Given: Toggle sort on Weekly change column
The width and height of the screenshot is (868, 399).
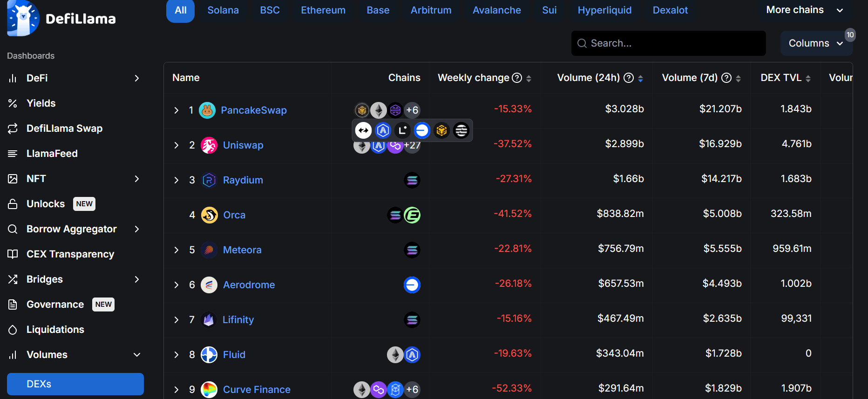Looking at the screenshot, I should coord(529,78).
